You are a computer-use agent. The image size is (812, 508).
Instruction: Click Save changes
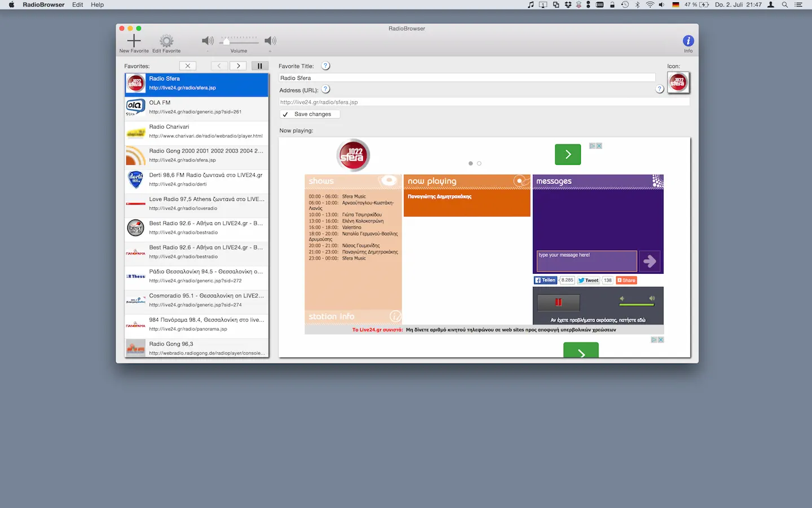(310, 114)
